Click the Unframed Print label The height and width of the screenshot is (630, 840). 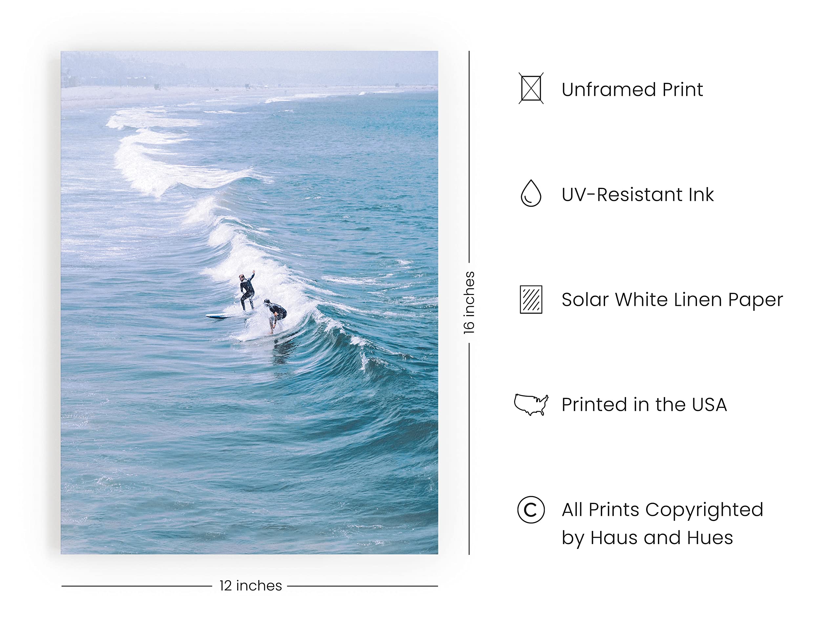(x=632, y=90)
